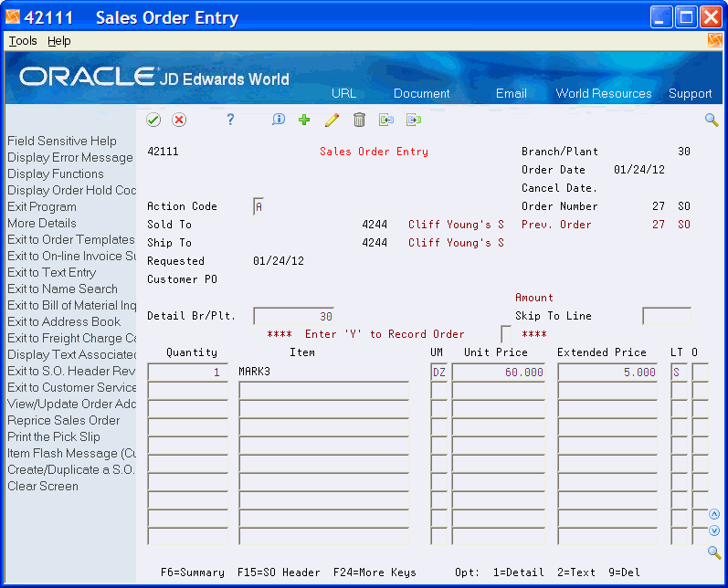Click the next record arrow icon
Screen dimensions: 728x588
click(414, 120)
